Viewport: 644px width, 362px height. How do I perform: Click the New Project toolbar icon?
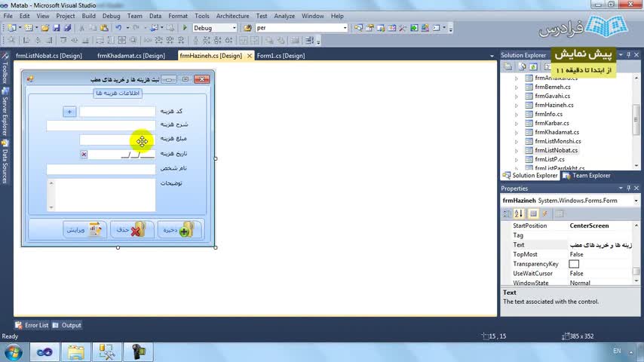click(x=12, y=28)
